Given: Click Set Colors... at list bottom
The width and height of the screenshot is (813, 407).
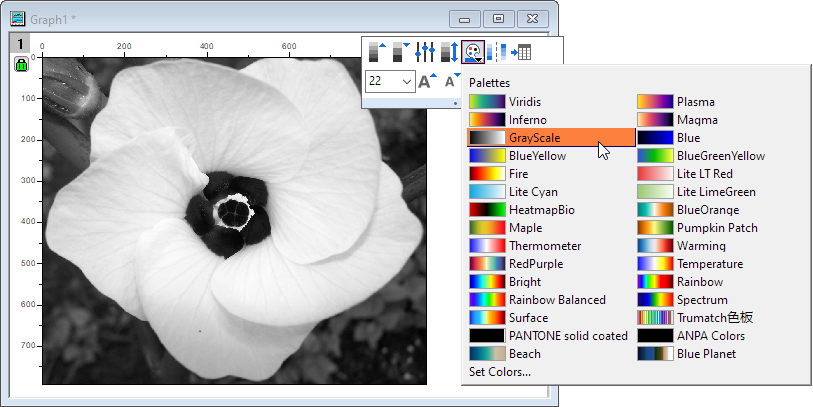Looking at the screenshot, I should coord(500,372).
